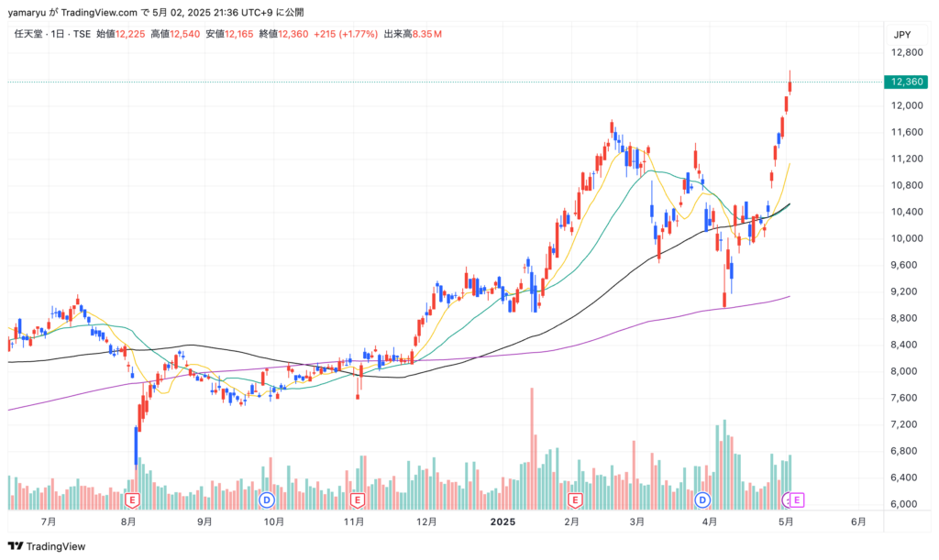Image resolution: width=939 pixels, height=560 pixels.
Task: Click the 12月 time axis label
Action: click(426, 522)
